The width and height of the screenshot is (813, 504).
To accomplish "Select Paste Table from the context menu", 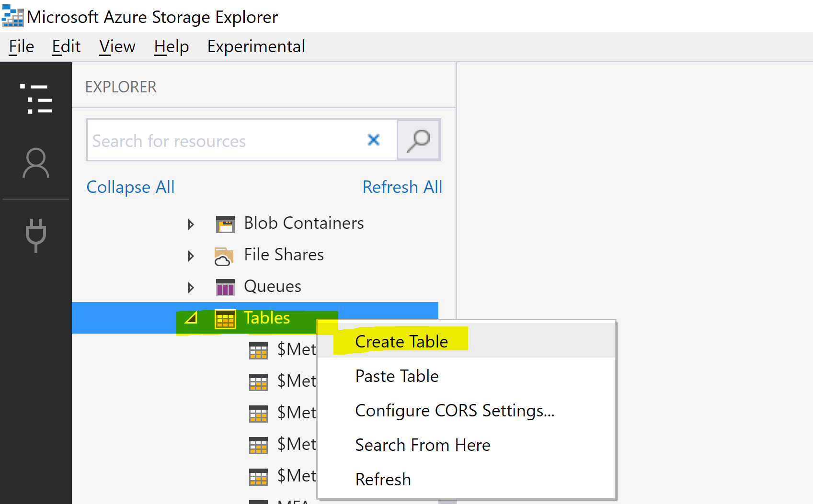I will click(397, 376).
